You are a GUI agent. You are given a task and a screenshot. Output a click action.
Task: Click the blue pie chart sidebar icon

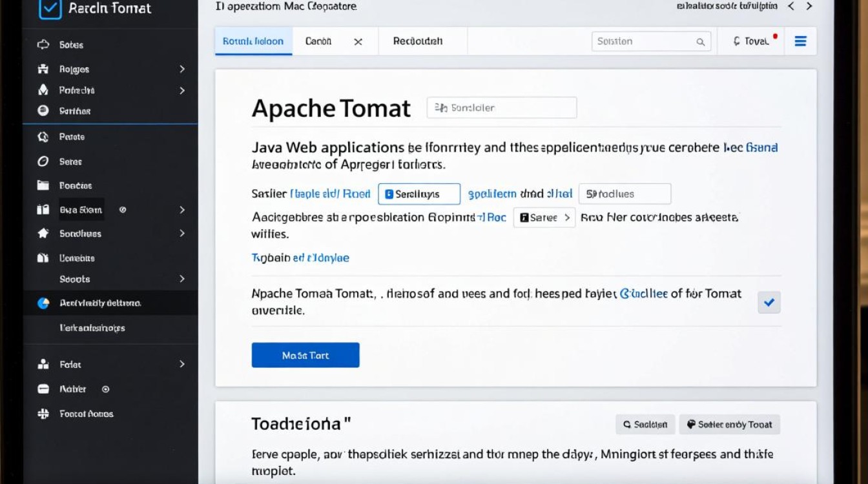(43, 303)
